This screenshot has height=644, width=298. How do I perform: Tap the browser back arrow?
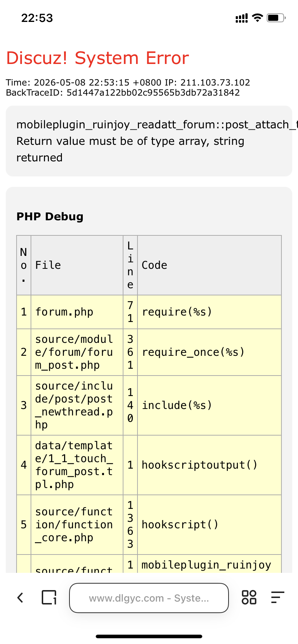tap(21, 598)
